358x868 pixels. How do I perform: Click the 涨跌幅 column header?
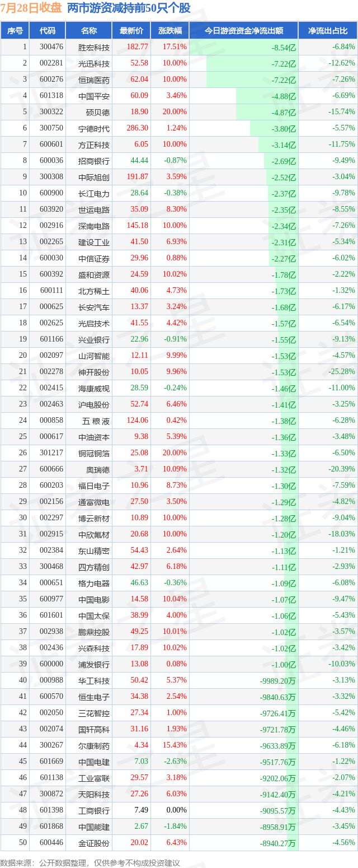click(x=169, y=31)
